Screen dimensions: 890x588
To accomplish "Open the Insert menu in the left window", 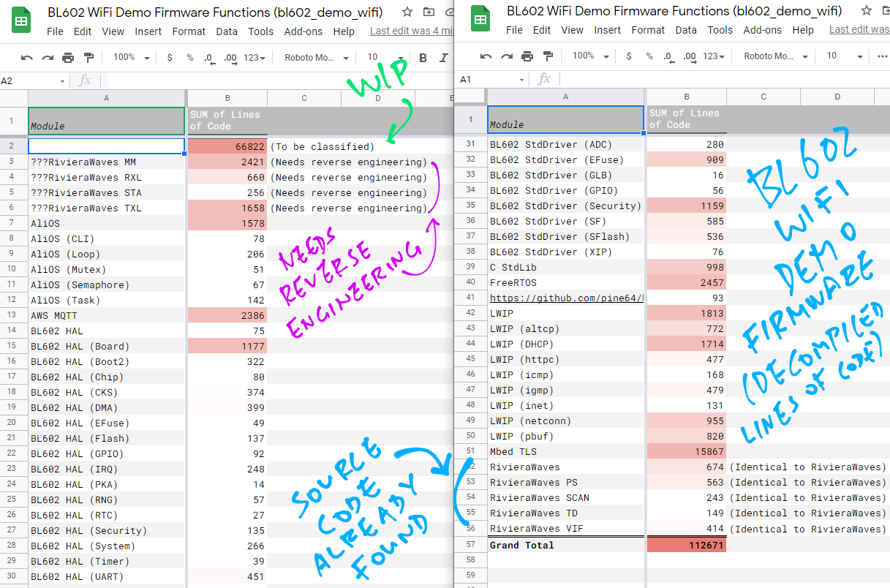I will 148,31.
